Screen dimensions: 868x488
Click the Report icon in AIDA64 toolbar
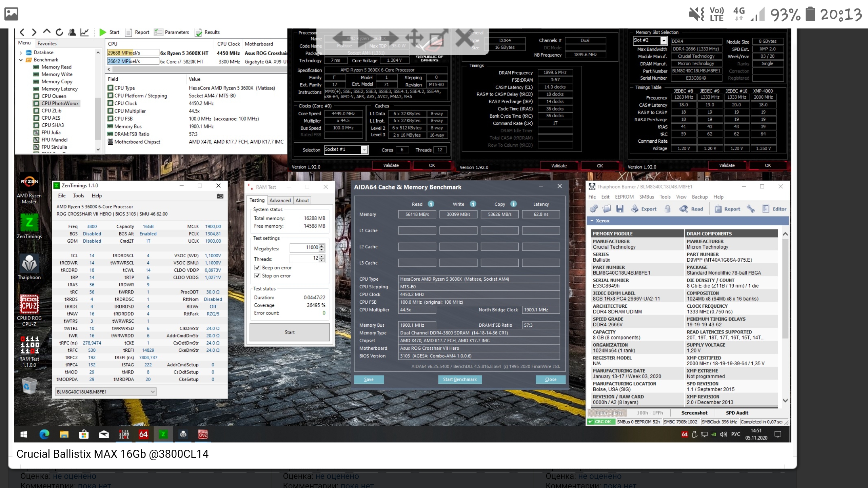(129, 32)
